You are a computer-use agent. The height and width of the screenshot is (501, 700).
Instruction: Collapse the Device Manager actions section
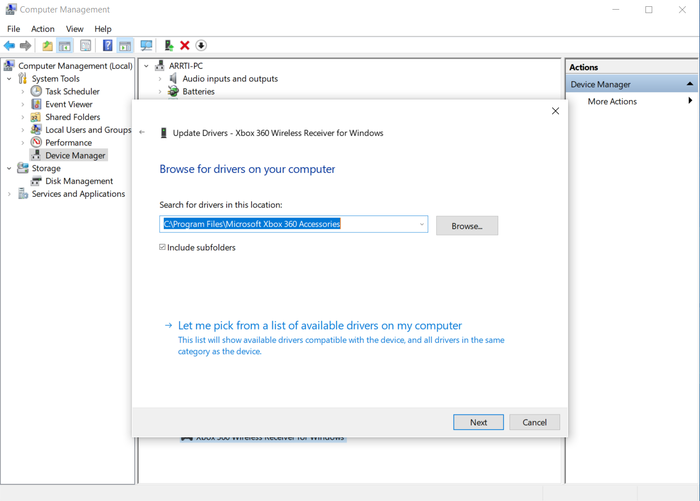[690, 84]
